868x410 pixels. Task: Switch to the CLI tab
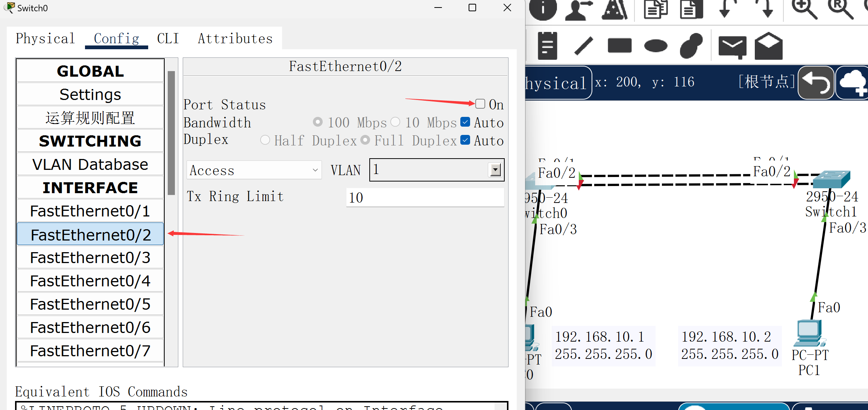point(168,38)
